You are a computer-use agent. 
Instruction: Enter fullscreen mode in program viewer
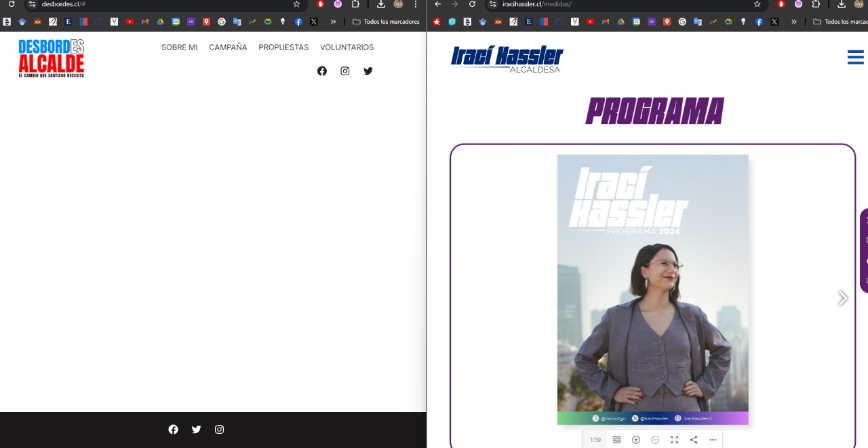674,440
